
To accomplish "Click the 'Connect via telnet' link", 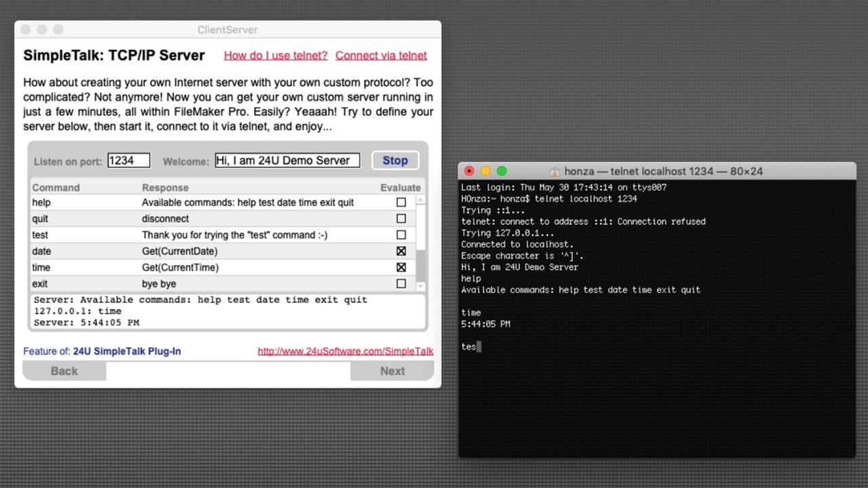I will tap(381, 56).
